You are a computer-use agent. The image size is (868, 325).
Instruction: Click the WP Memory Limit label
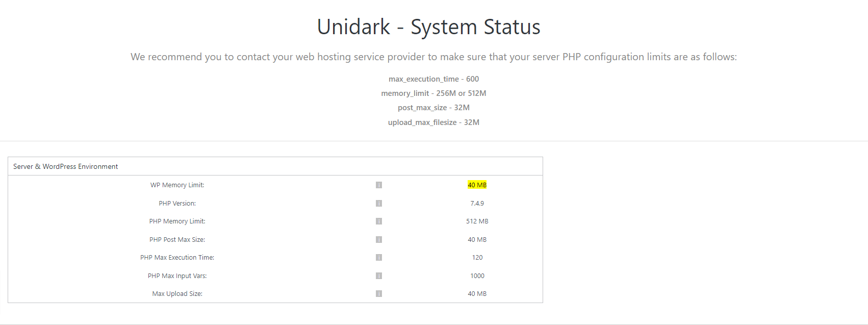[177, 185]
